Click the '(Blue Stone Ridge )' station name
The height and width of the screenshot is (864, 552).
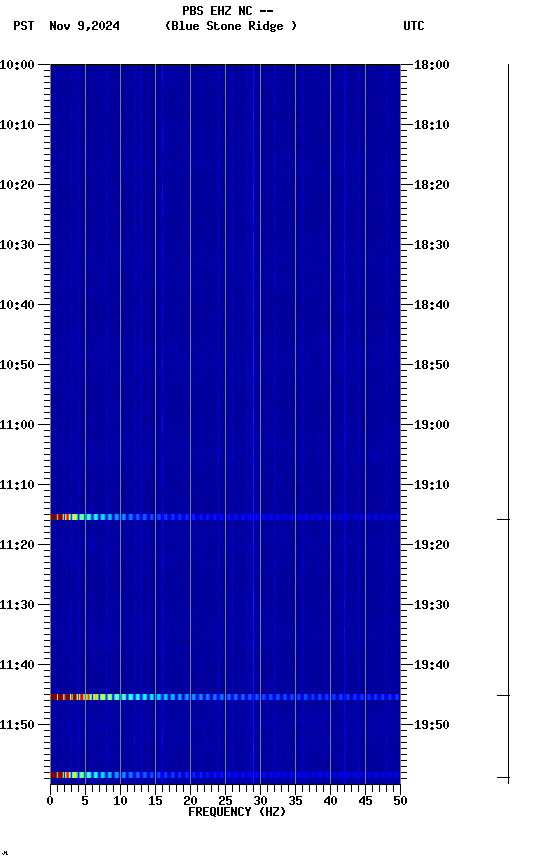pyautogui.click(x=231, y=26)
